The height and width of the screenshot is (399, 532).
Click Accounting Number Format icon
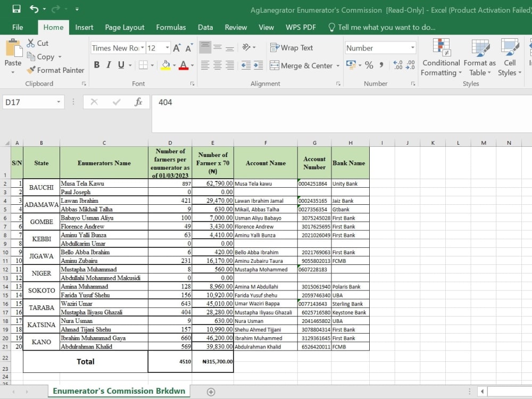pos(351,64)
